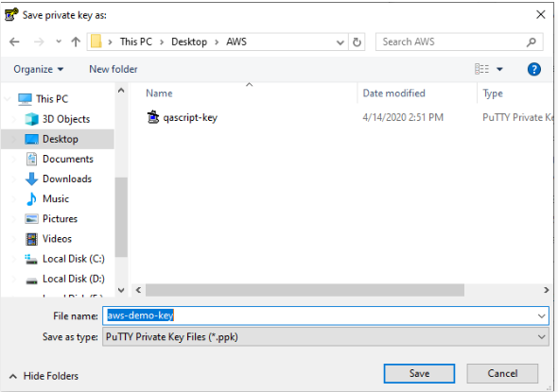
Task: Open the Save as type combo box
Action: click(325, 337)
